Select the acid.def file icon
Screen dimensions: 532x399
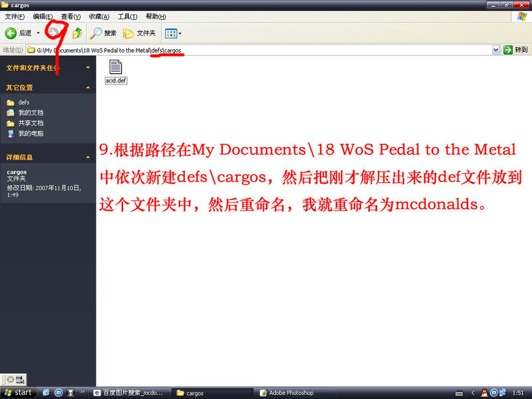click(116, 67)
